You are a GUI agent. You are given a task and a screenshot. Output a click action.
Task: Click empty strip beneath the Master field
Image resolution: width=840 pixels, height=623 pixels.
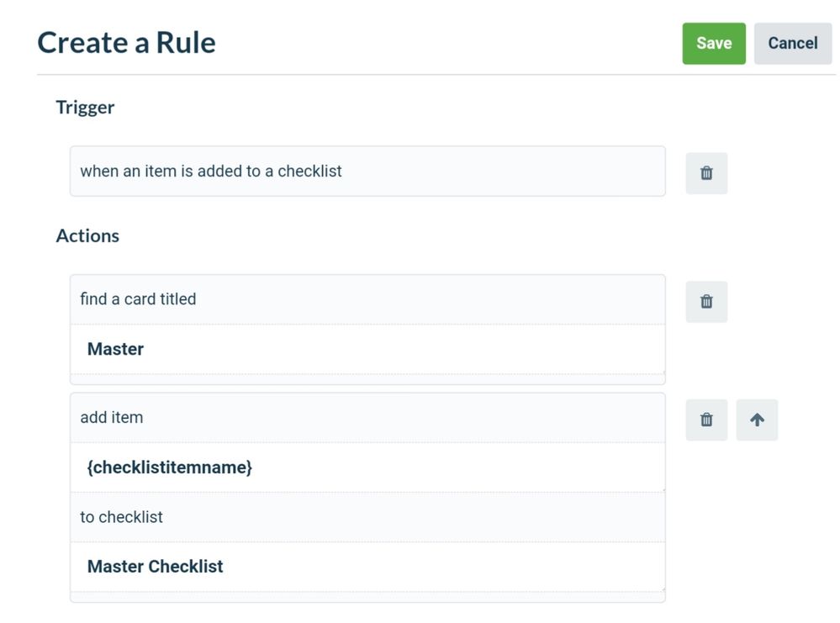coord(367,378)
